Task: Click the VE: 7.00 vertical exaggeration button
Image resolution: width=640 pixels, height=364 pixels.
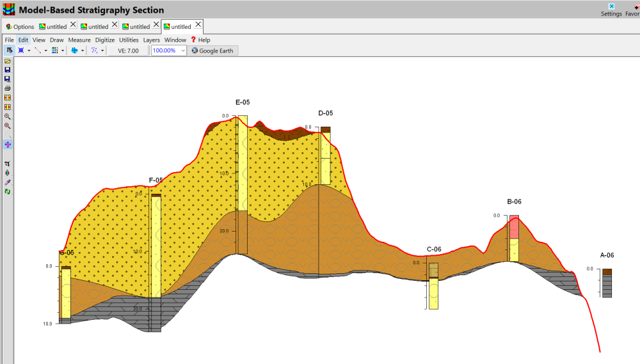Action: (128, 51)
